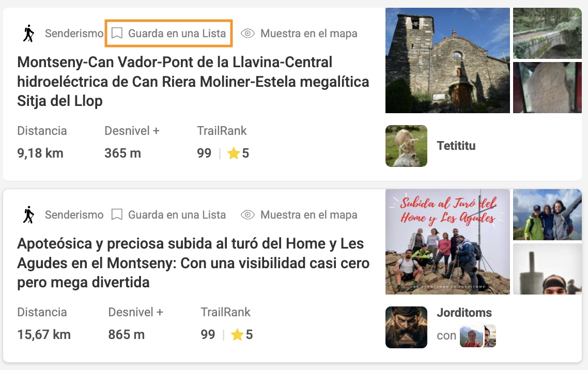Open the Jorditoms user profile name
The height and width of the screenshot is (370, 588).
[464, 313]
